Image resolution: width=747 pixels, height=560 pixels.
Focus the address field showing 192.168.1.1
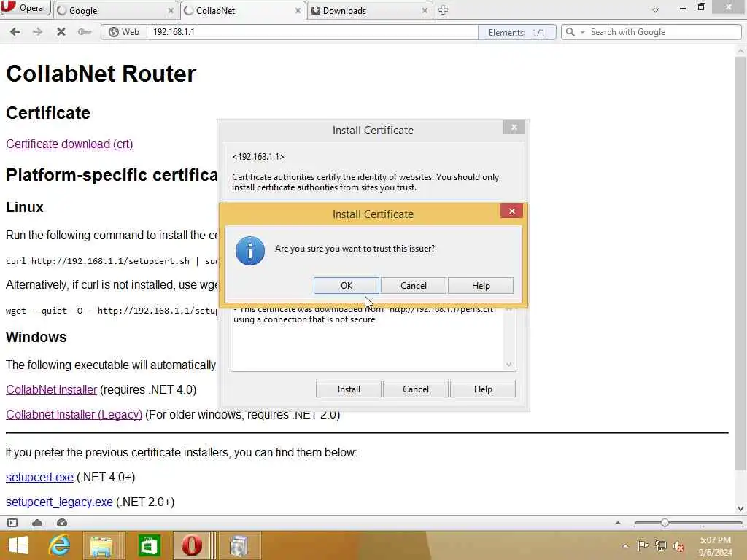click(312, 32)
